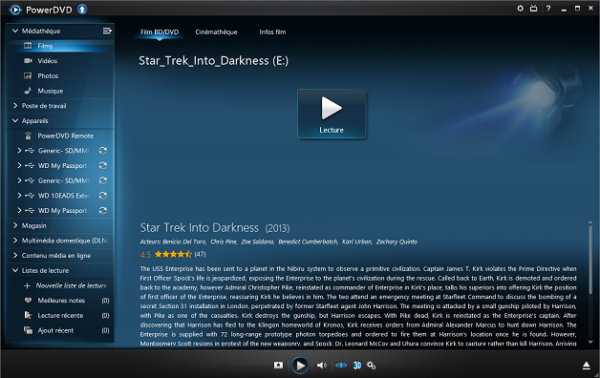Open the settings gear in title bar
The height and width of the screenshot is (378, 600).
tap(520, 8)
